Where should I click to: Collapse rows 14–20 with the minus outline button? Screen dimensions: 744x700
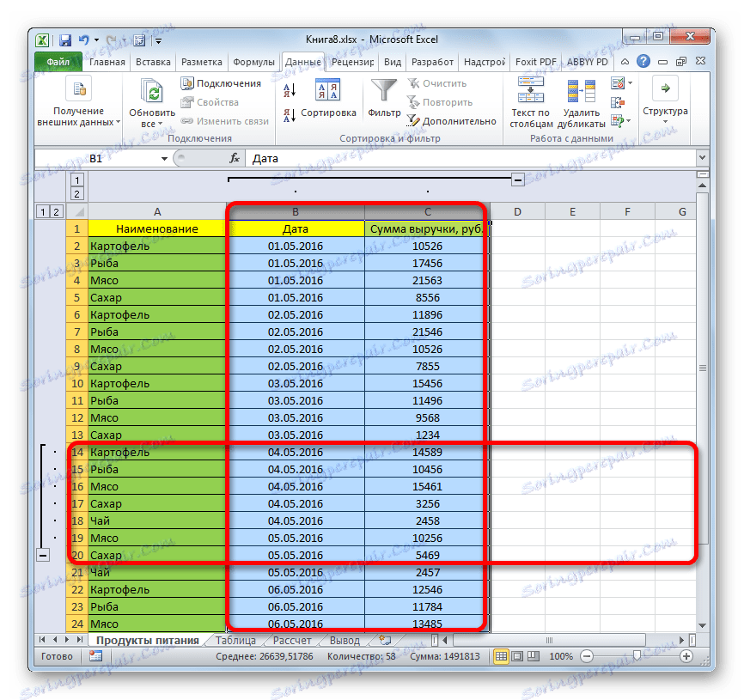pos(42,555)
